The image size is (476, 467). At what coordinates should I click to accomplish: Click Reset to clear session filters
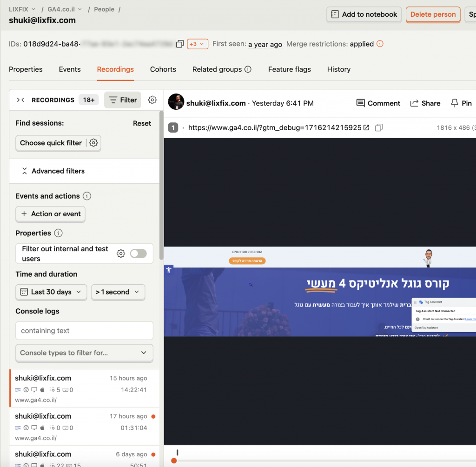point(142,123)
